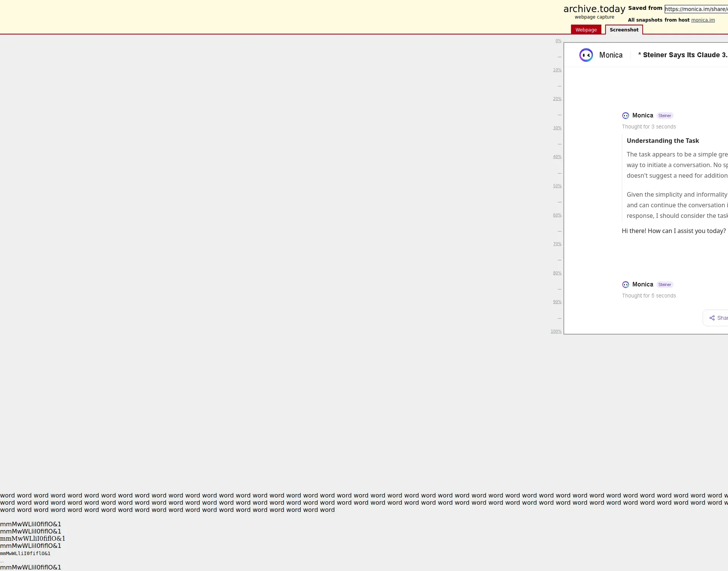Screen dimensions: 728x571
Task: Expand the 'Thought for 3 seconds' section
Action: pos(648,127)
